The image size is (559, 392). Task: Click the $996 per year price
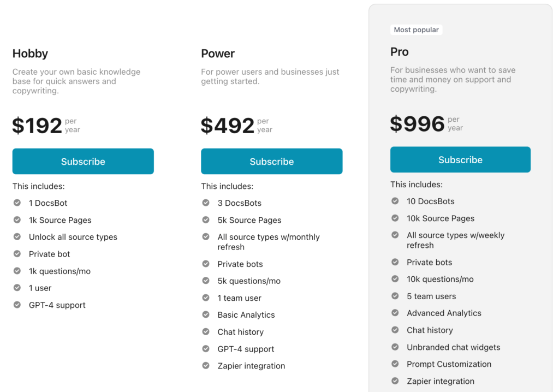point(426,124)
